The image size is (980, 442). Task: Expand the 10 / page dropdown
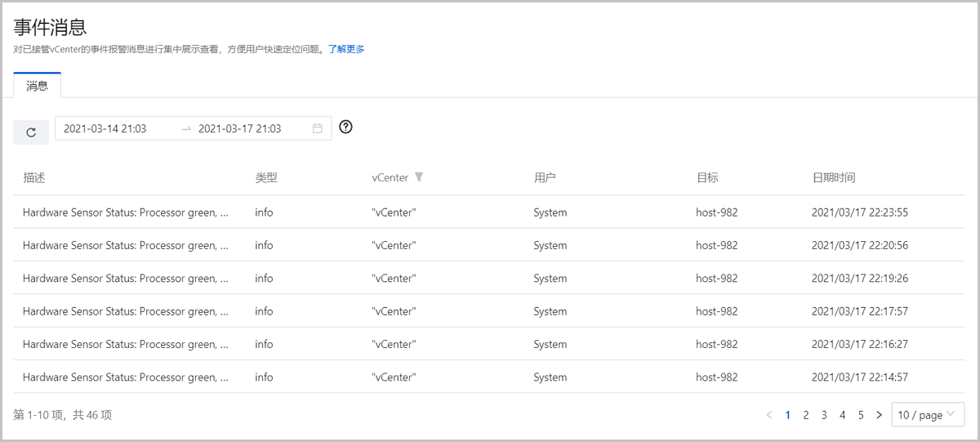(928, 415)
